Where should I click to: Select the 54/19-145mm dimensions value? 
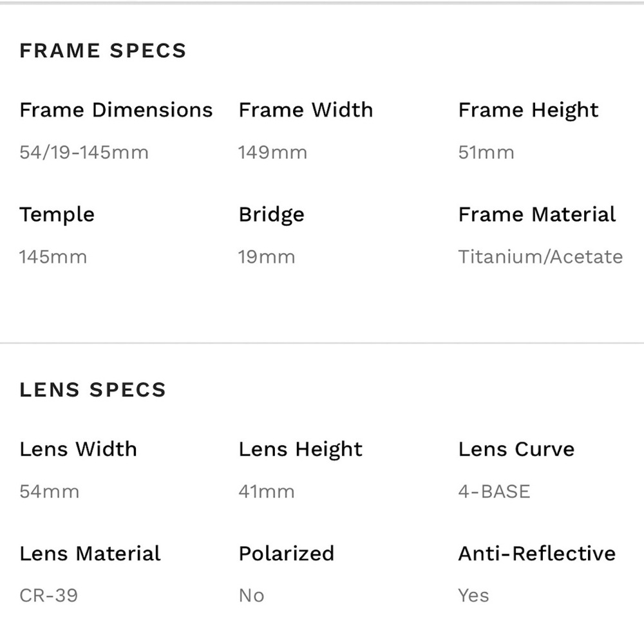coord(84,153)
